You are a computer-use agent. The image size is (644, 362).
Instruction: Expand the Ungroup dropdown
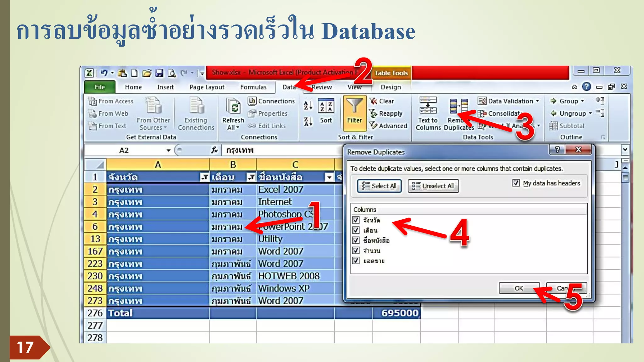590,113
